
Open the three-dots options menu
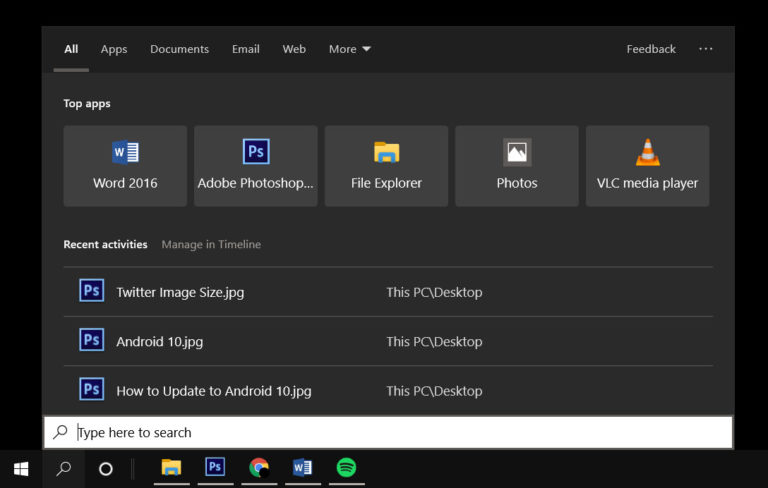(x=706, y=49)
